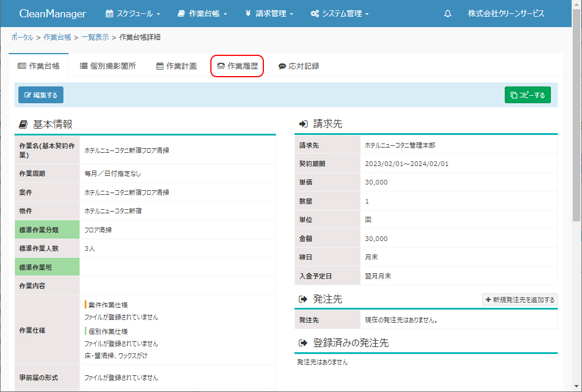
Task: Click 新規発注先を追加する button
Action: pos(520,300)
